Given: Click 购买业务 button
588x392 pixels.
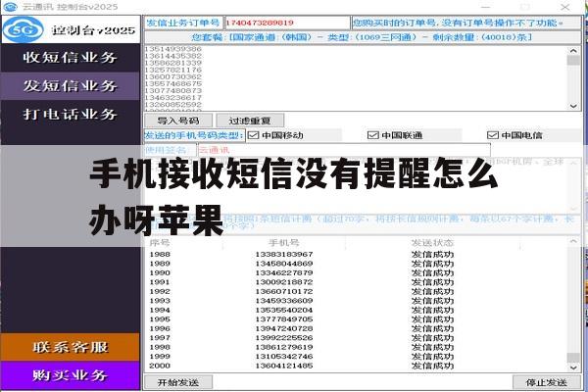Looking at the screenshot, I should 71,375.
